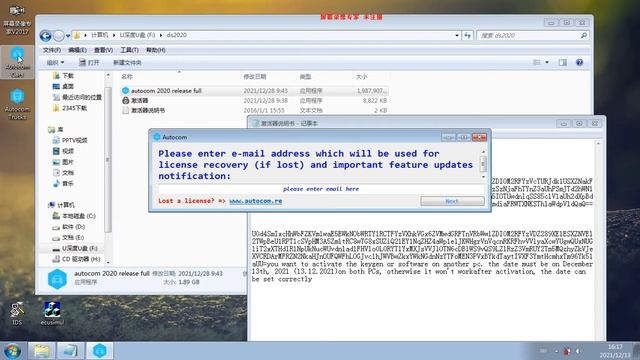
Task: Click the Explorer forward arrow button
Action: point(59,36)
